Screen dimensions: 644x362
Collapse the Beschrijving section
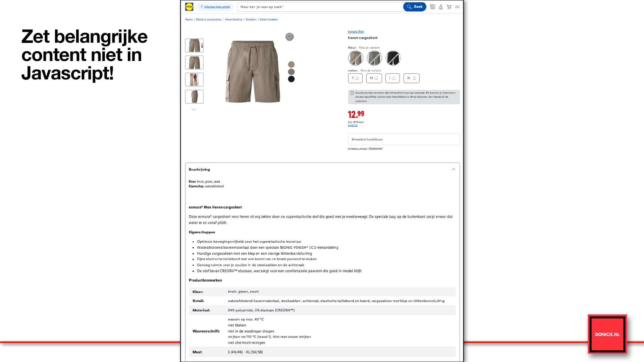click(x=453, y=169)
